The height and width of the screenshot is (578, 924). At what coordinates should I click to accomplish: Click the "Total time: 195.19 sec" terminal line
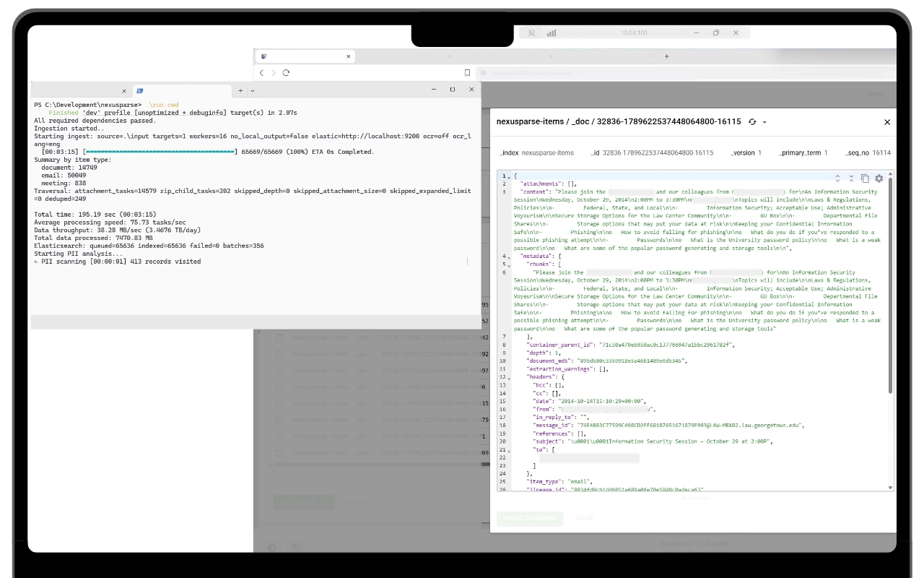(95, 215)
